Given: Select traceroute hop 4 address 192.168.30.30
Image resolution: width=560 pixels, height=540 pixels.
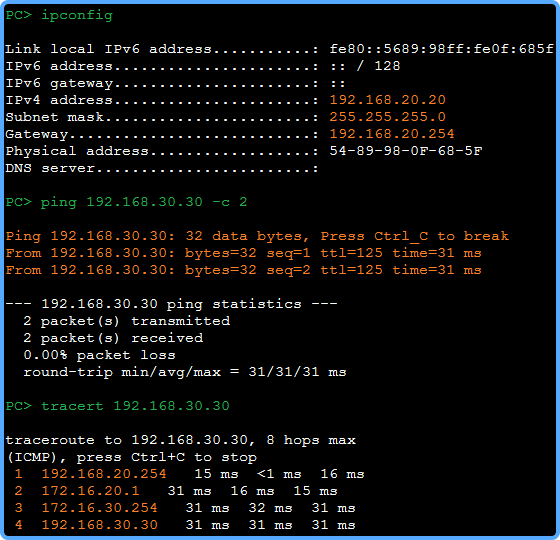Looking at the screenshot, I should tap(99, 525).
